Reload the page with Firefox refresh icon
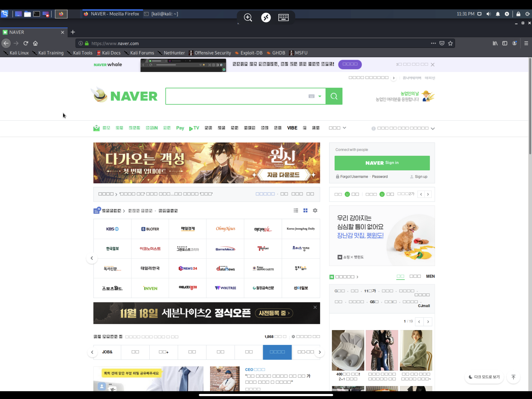The image size is (532, 399). pos(26,43)
